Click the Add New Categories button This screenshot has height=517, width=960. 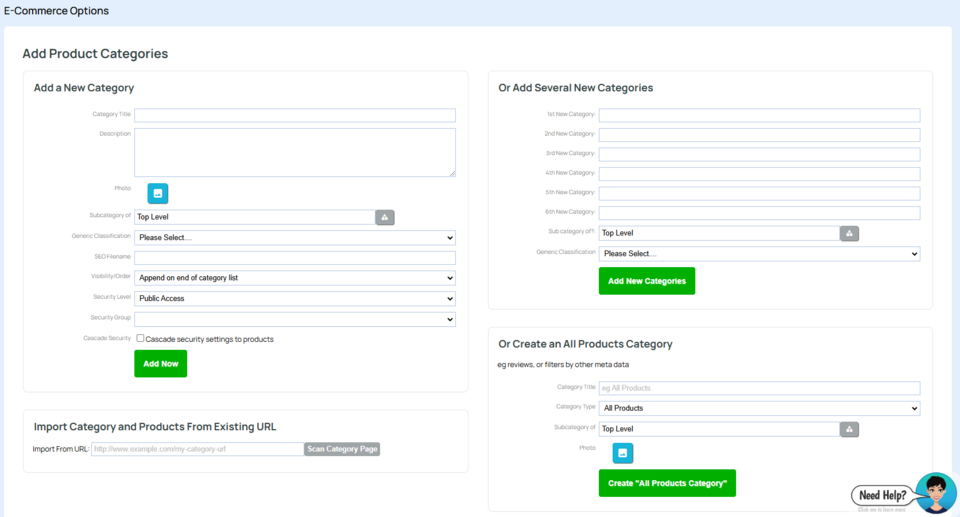click(647, 281)
